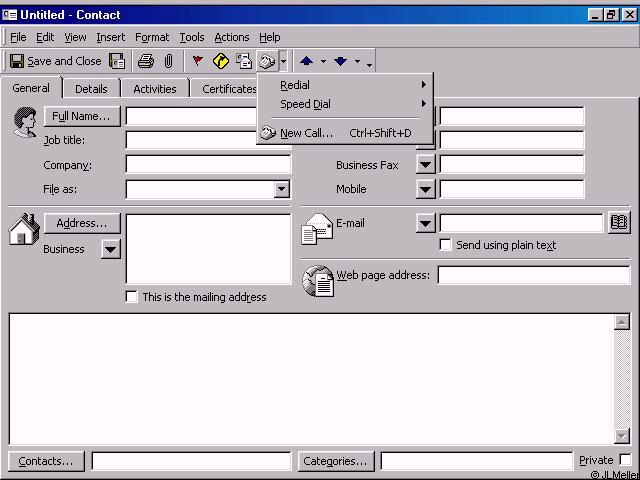Click the red Flag for Follow Up icon
This screenshot has height=480, width=640.
point(198,61)
